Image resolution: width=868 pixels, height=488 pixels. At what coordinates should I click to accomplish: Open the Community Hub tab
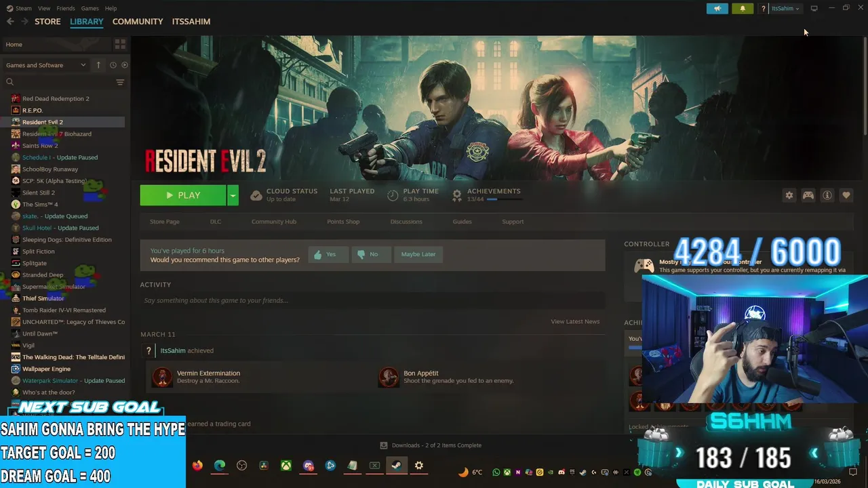(274, 222)
